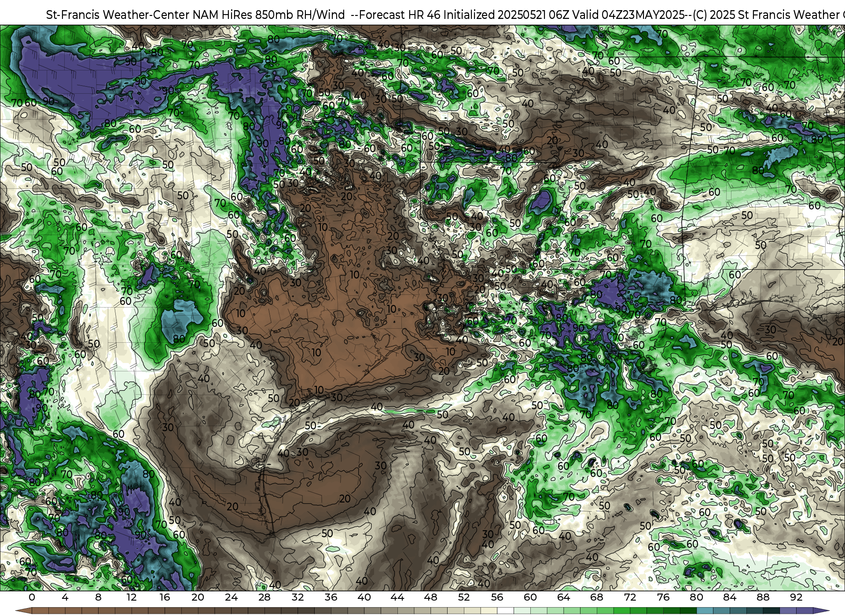Screen dimensions: 845x616
Task: Click the color scale label '56'
Action: click(x=497, y=598)
